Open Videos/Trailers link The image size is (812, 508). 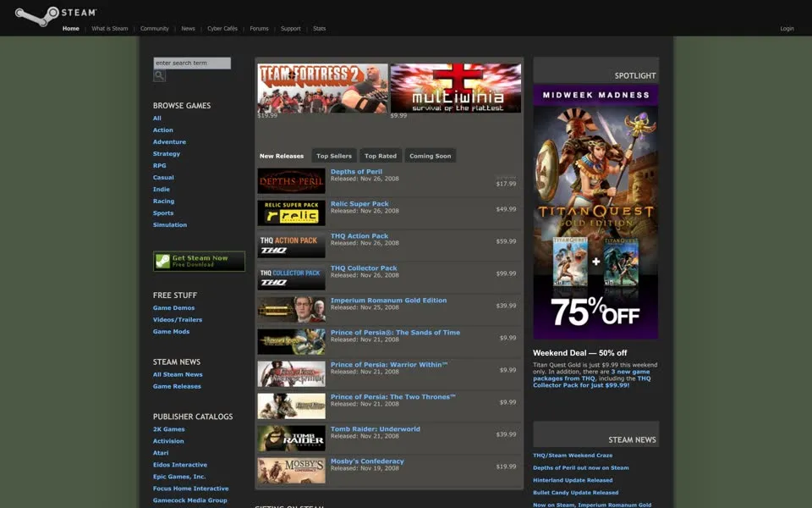[178, 320]
